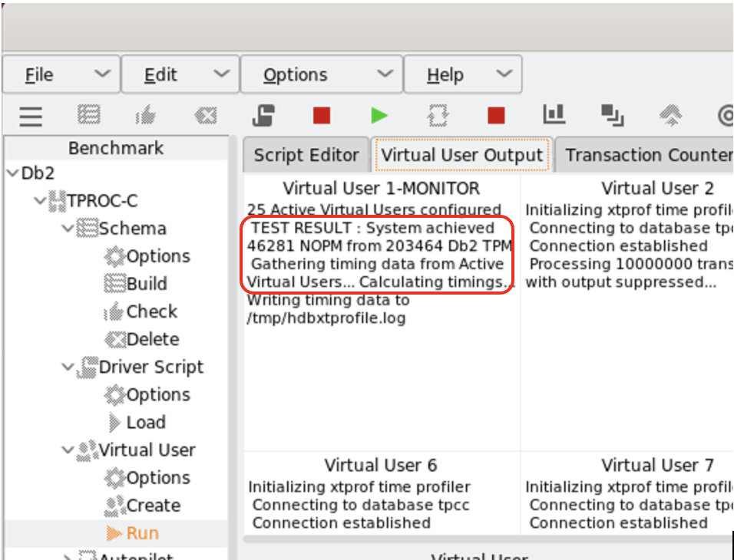Click the Build tree icon

(115, 284)
